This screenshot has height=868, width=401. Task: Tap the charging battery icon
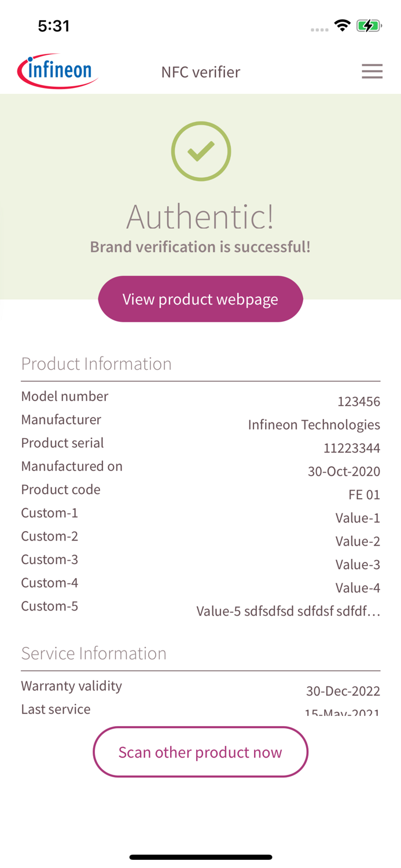click(x=370, y=25)
